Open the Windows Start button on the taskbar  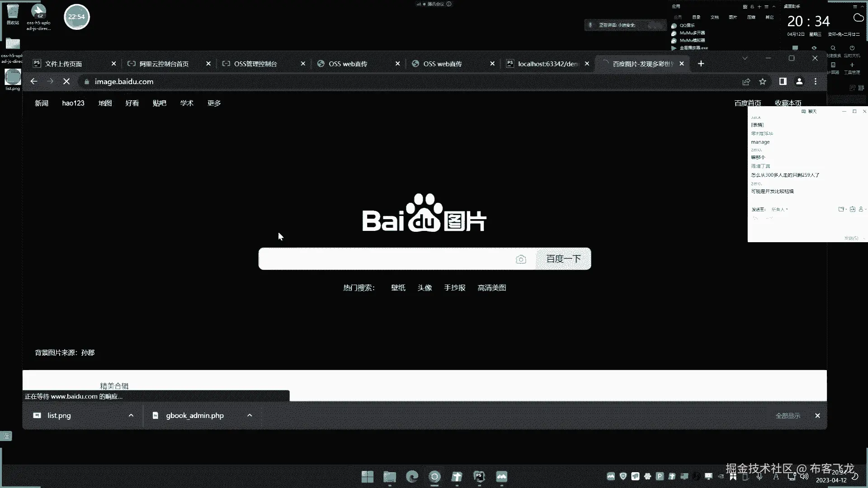[368, 477]
